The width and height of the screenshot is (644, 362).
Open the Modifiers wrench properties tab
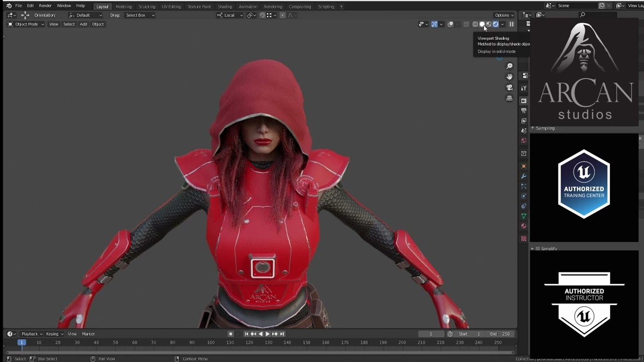(524, 176)
